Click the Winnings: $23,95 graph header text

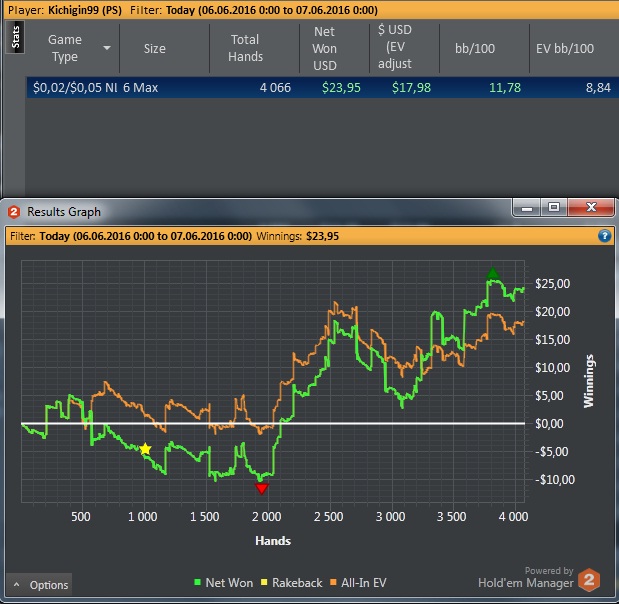click(x=298, y=236)
